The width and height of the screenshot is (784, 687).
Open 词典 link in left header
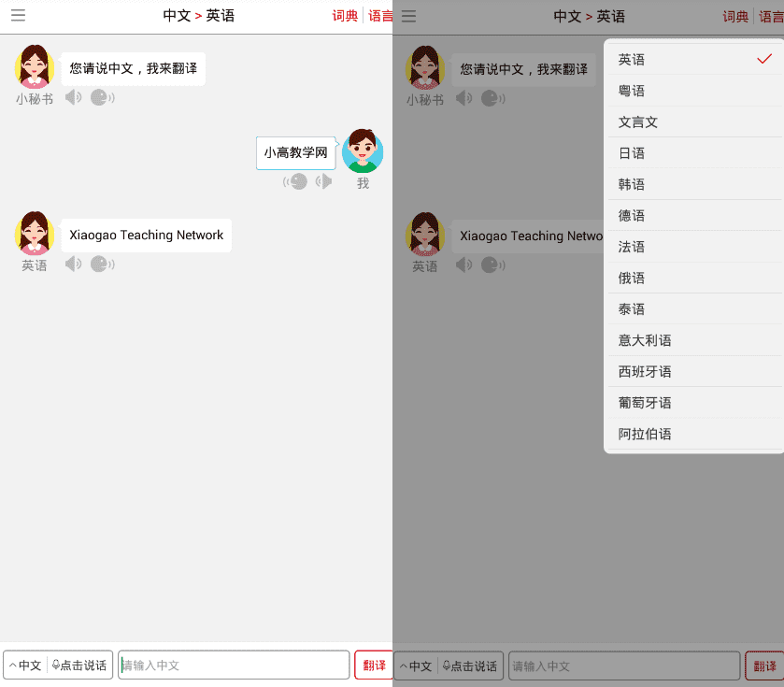pyautogui.click(x=345, y=16)
